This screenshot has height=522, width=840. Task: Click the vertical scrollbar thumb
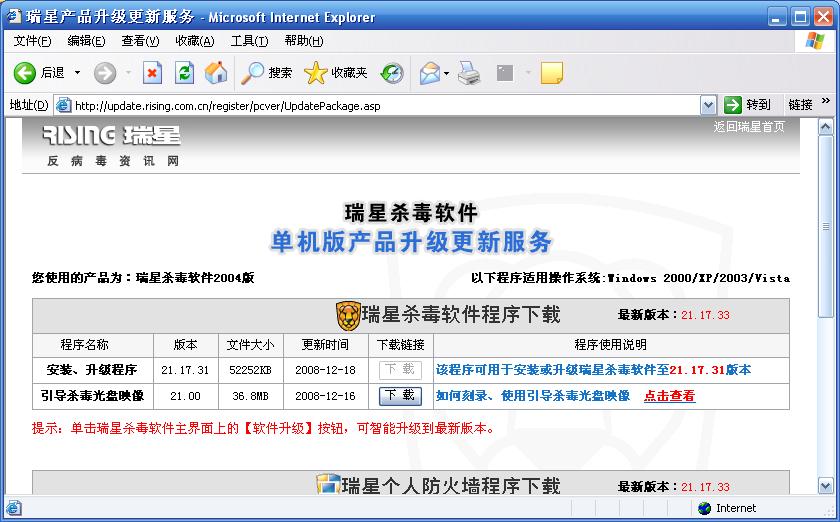(x=826, y=226)
